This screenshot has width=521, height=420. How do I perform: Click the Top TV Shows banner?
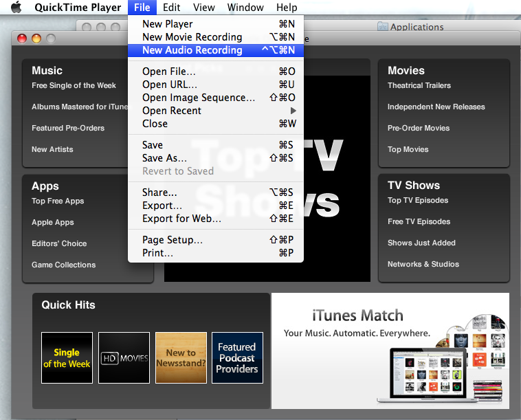(x=337, y=179)
